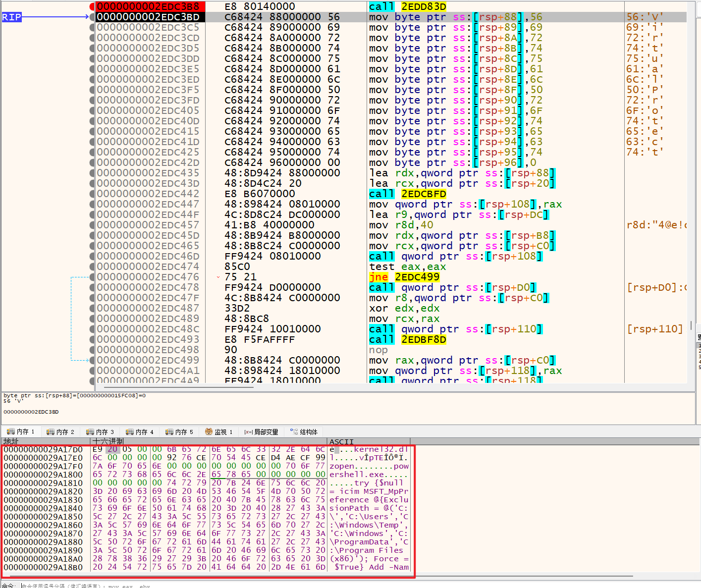Click the opcode bytes E8 B6070000
701x588 pixels.
[260, 194]
